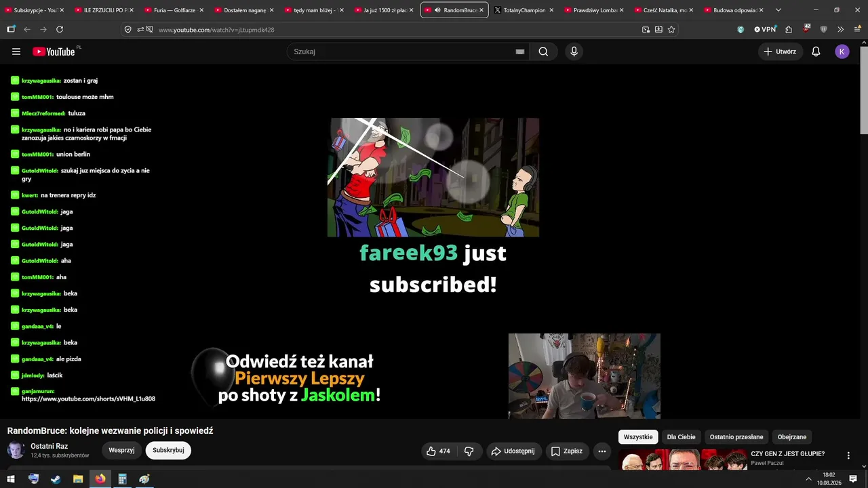The width and height of the screenshot is (868, 488).
Task: Click the Wesprzyj join button
Action: (121, 450)
